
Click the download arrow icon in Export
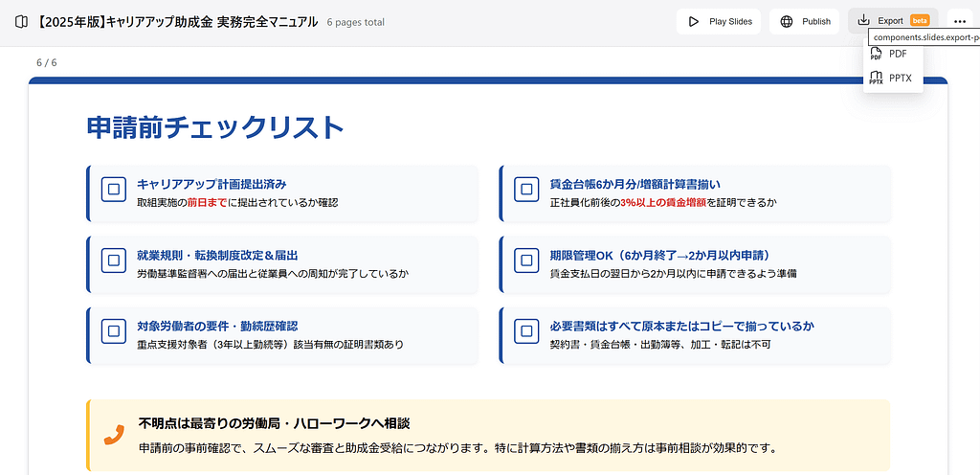pyautogui.click(x=863, y=20)
